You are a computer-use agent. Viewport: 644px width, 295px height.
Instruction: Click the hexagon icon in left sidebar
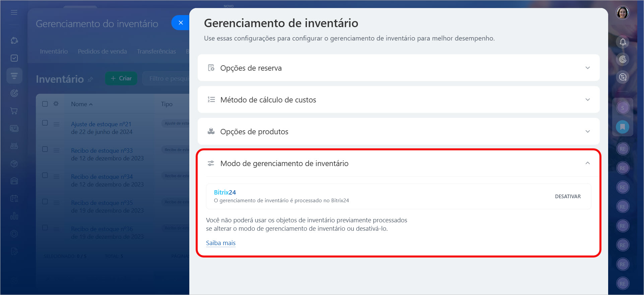(14, 234)
